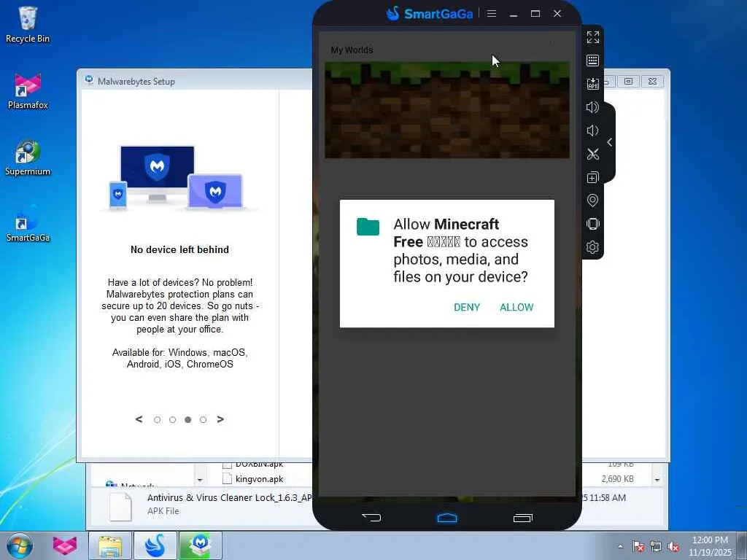Select the first Malwarebytes slide dot
Screen dimensions: 747x560
point(158,419)
